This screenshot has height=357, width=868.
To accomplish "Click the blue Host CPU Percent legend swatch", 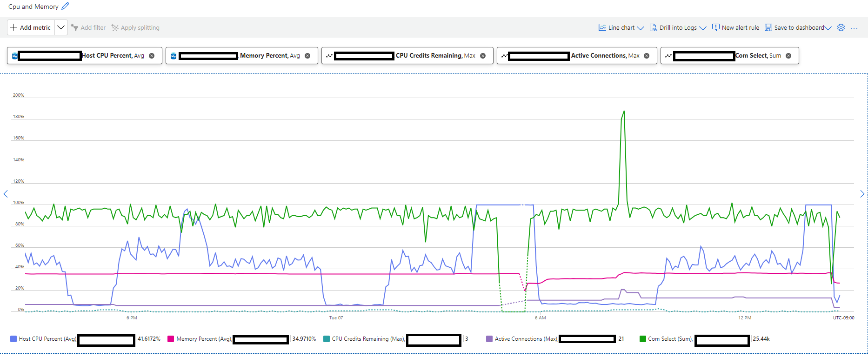I will [x=13, y=339].
